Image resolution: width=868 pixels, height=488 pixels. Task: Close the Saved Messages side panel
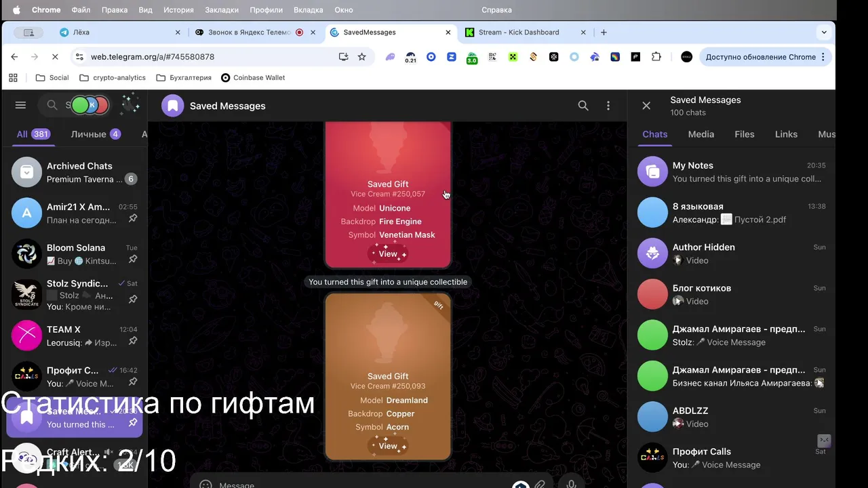point(646,106)
